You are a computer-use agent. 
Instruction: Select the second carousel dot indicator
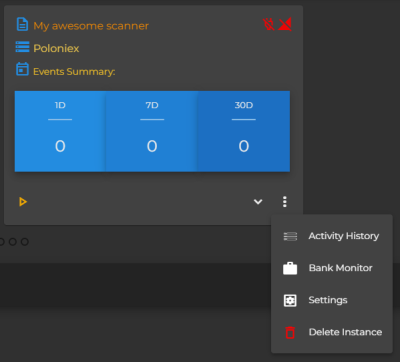[x=13, y=242]
